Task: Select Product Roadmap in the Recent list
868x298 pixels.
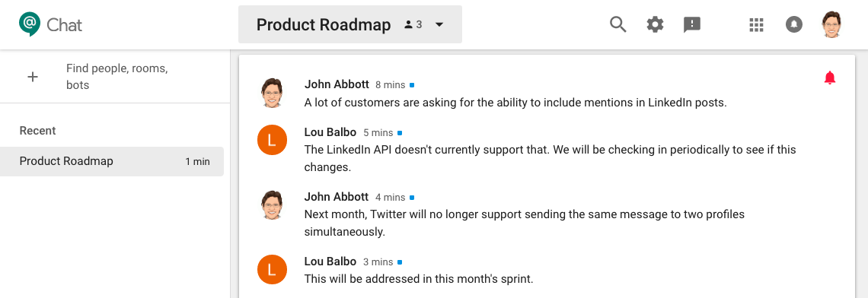Action: click(x=112, y=161)
